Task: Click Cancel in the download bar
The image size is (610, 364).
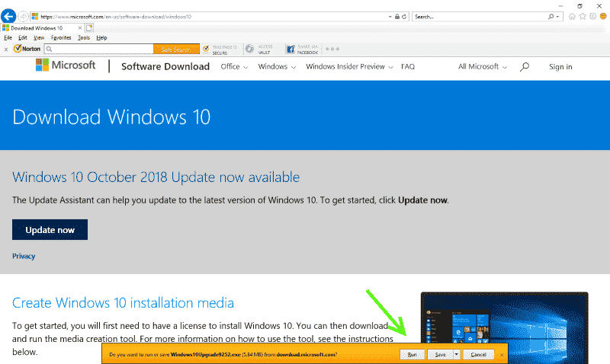Action: 479,354
